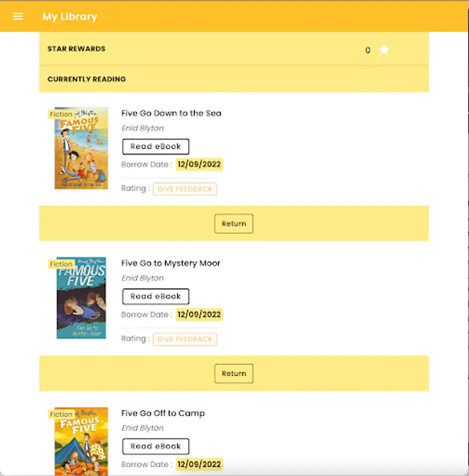Give feedback for Five Go Down to the Sea
469x476 pixels.
185,189
